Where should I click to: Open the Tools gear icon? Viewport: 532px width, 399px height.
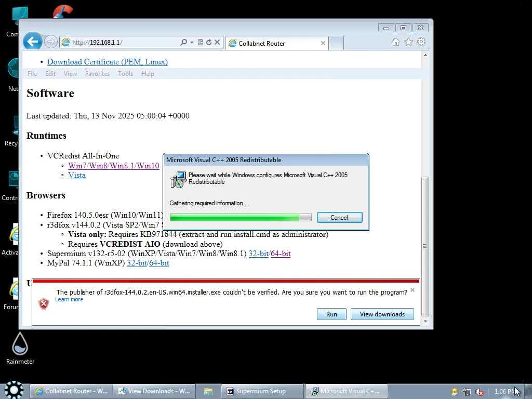pos(421,42)
